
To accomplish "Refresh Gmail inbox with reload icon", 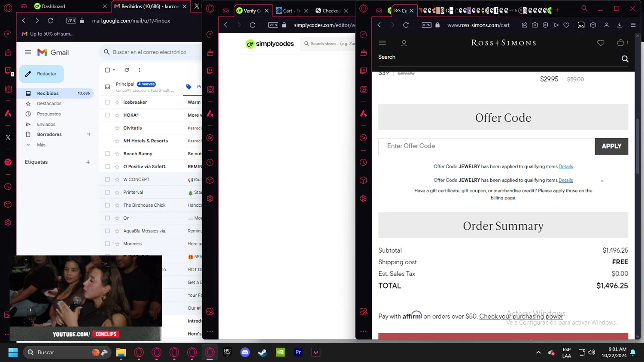I will tap(127, 70).
